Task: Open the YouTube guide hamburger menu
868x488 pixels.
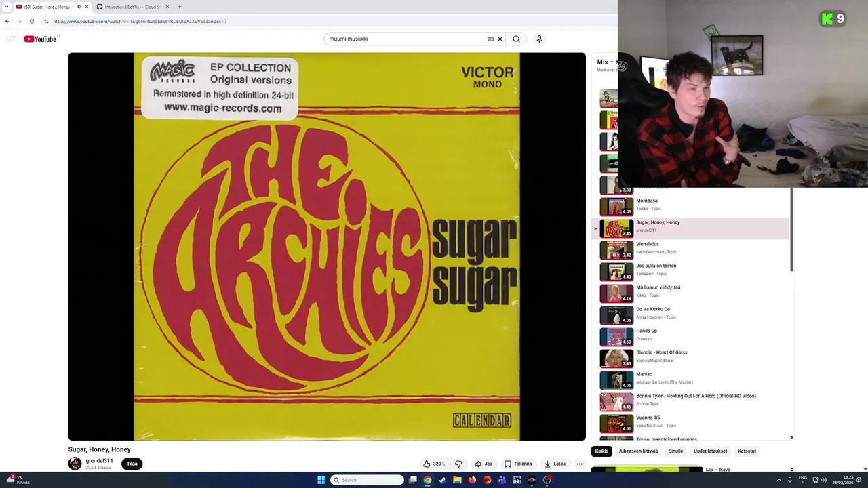Action: [12, 39]
